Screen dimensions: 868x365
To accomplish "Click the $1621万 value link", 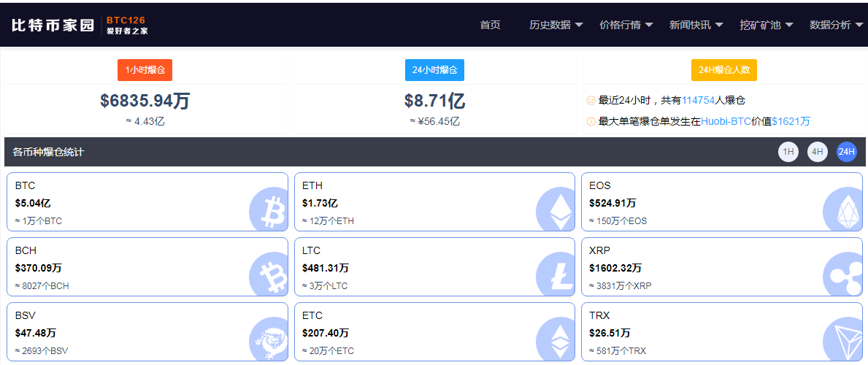I will click(791, 121).
